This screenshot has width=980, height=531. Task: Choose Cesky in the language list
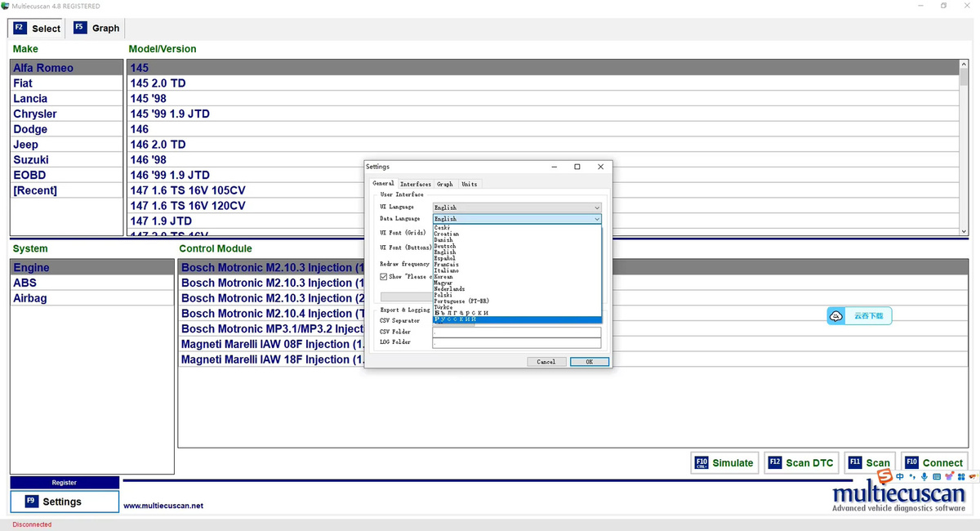(x=517, y=228)
